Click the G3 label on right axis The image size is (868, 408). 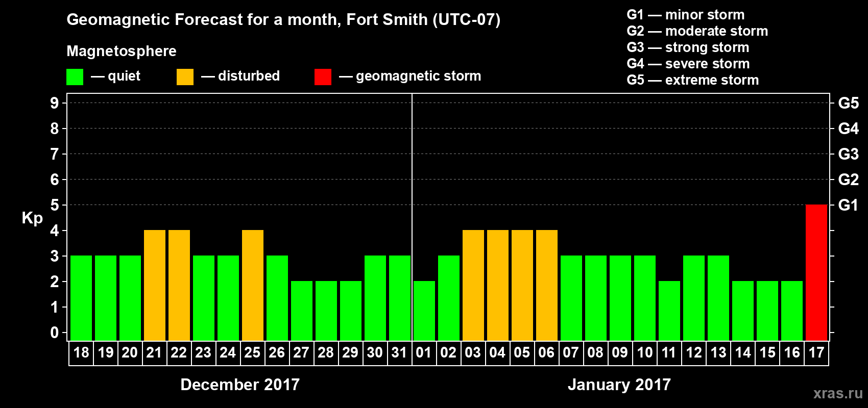(849, 154)
